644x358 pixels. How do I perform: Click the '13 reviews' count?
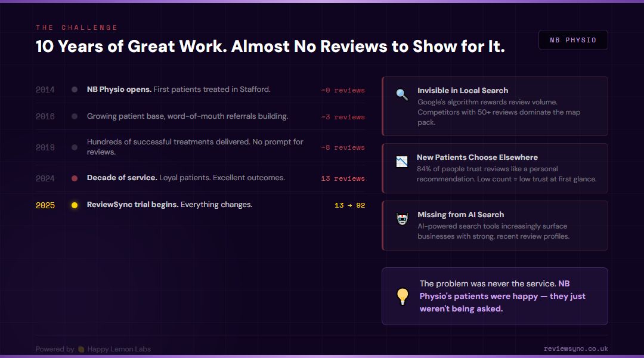click(343, 178)
